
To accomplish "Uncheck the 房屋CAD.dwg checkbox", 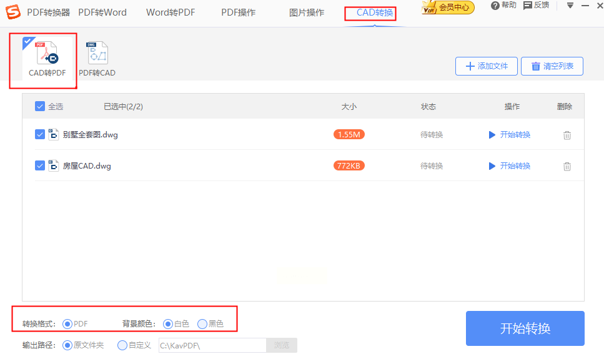I will pyautogui.click(x=40, y=165).
